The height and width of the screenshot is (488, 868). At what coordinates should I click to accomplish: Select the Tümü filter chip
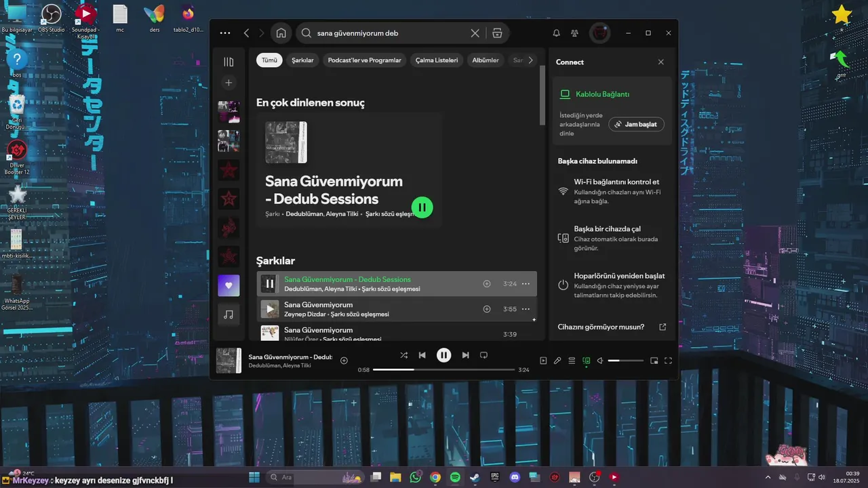click(269, 60)
